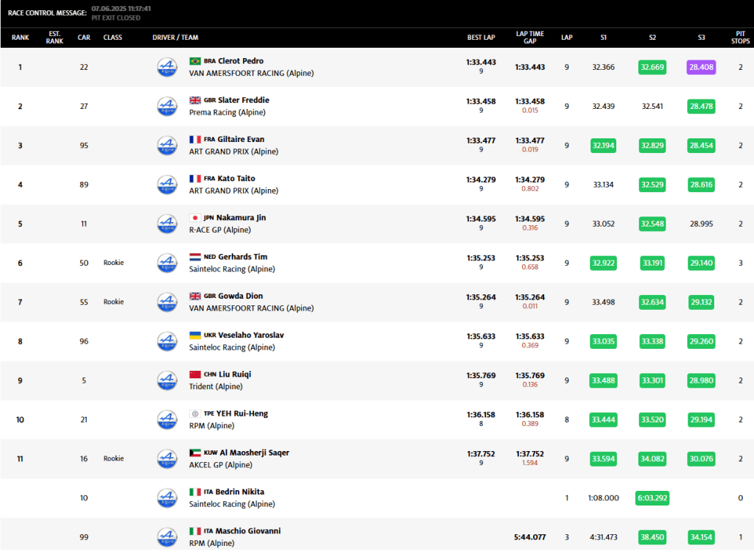
Task: Click the green 38.450 S2 time for Maschio
Action: point(652,537)
